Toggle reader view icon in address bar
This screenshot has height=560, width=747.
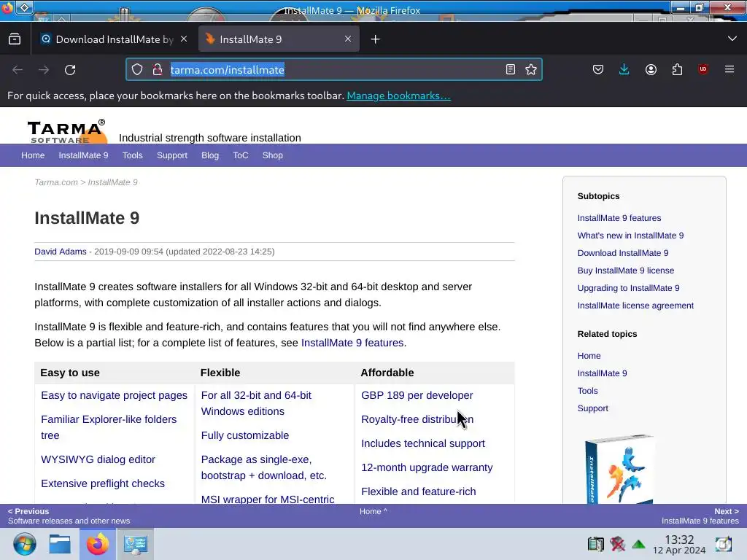pos(510,69)
